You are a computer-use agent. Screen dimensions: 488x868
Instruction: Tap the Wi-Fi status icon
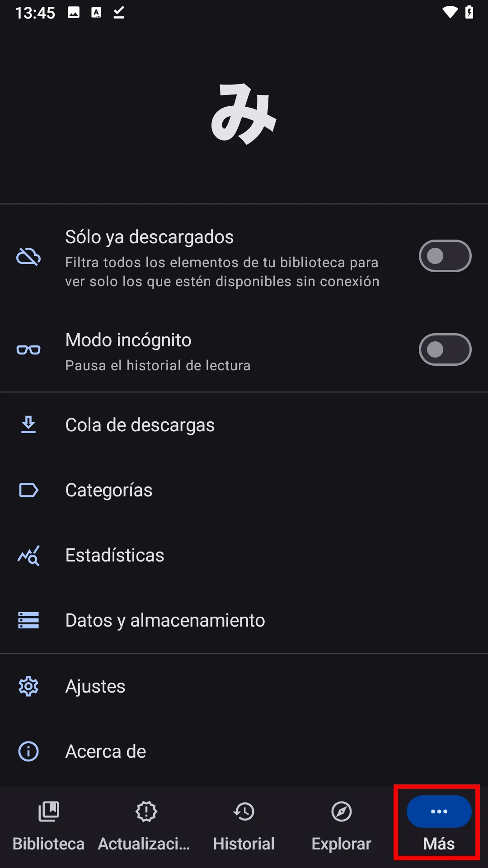pos(450,12)
